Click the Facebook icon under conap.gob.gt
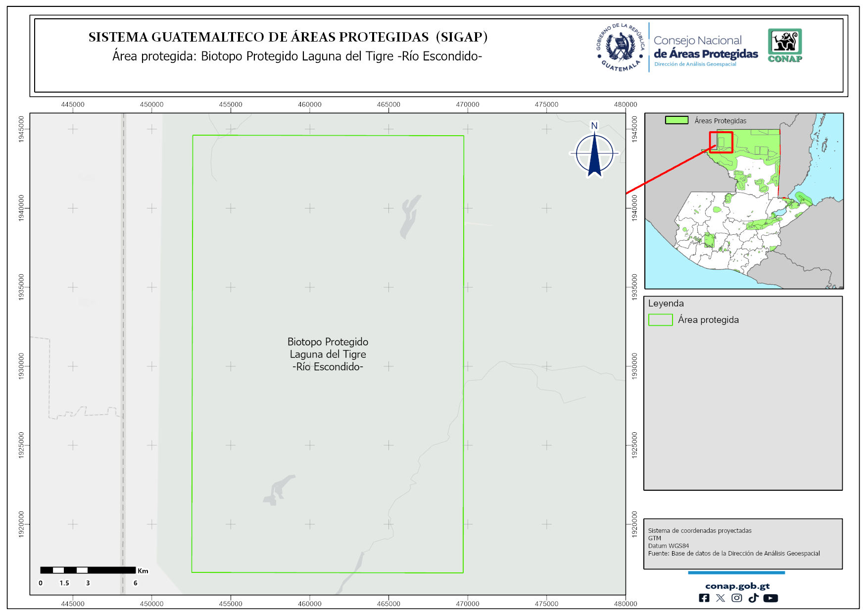The height and width of the screenshot is (614, 868). [704, 598]
